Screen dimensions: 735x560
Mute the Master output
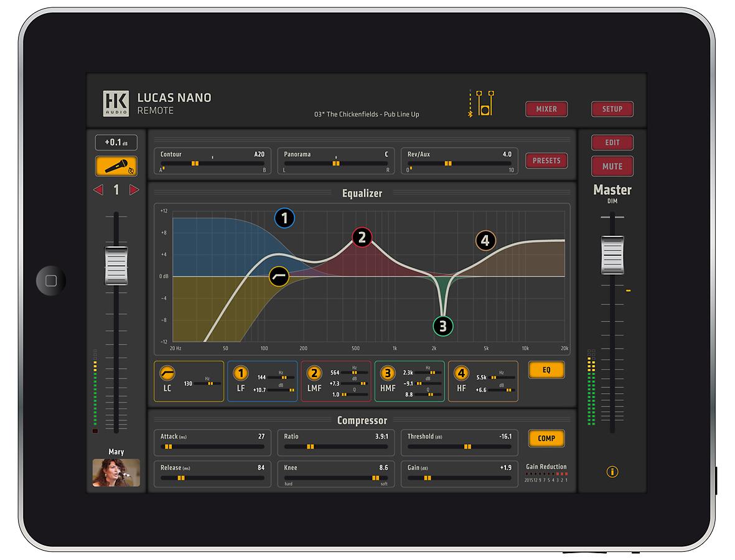pyautogui.click(x=612, y=166)
